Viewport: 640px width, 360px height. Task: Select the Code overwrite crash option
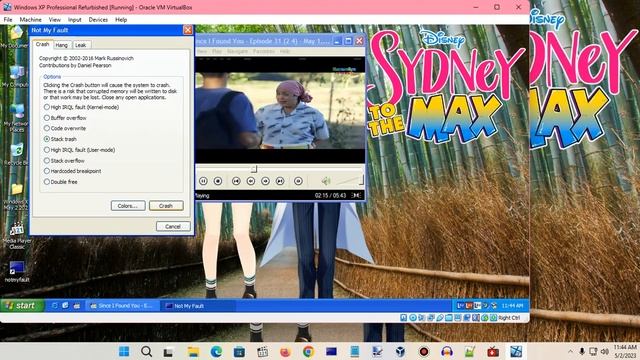point(64,128)
